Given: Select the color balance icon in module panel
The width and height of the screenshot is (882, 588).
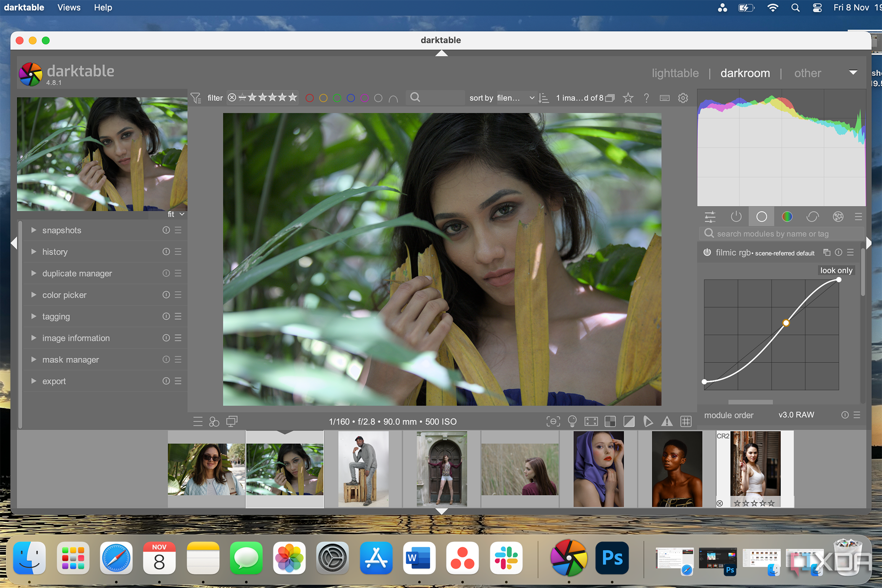Looking at the screenshot, I should [787, 217].
